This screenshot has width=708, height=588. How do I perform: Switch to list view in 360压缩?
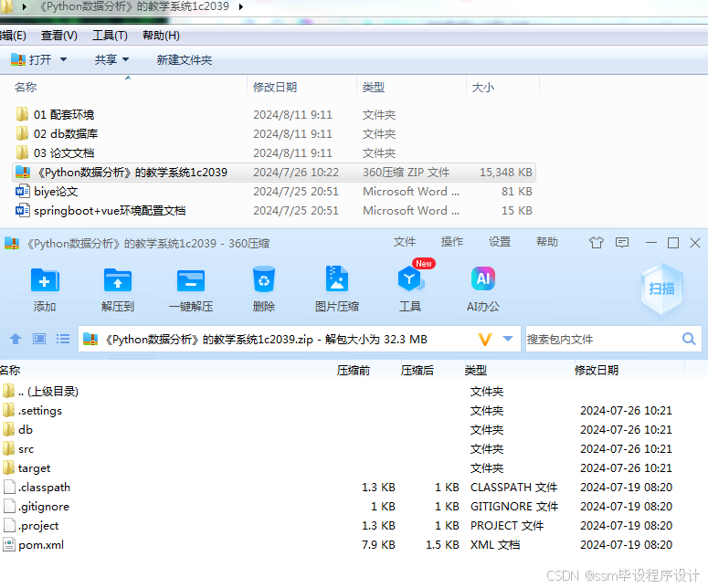(x=63, y=339)
